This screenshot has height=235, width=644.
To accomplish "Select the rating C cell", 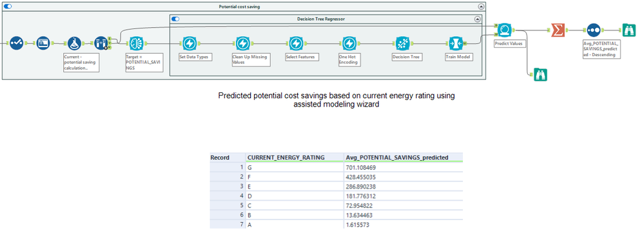I will 295,205.
